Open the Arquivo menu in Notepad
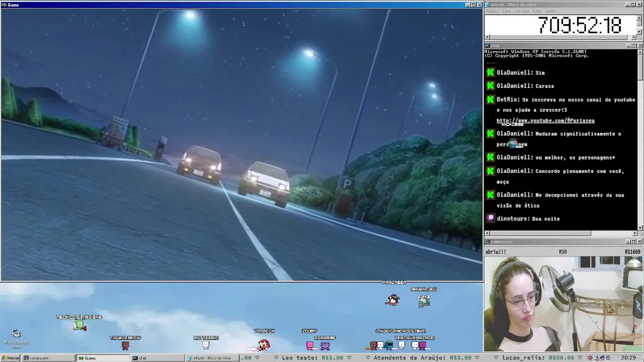The width and height of the screenshot is (644, 362). pyautogui.click(x=492, y=11)
